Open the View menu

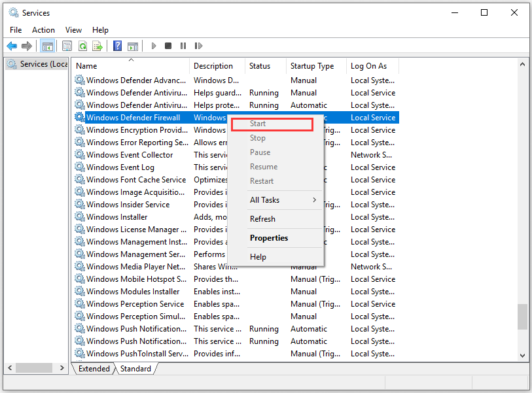point(73,30)
